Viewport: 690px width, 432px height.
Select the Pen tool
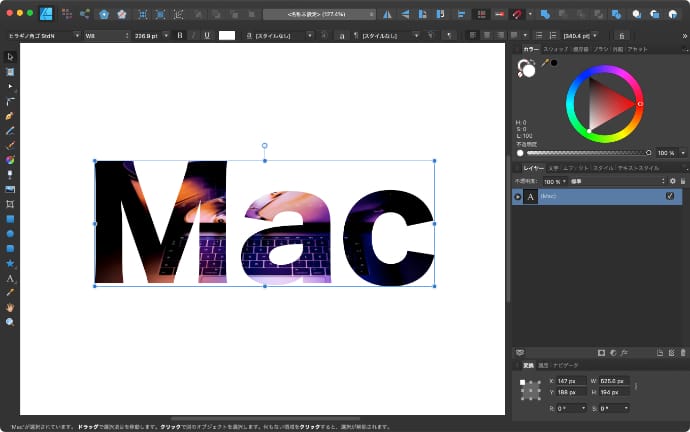[10, 116]
